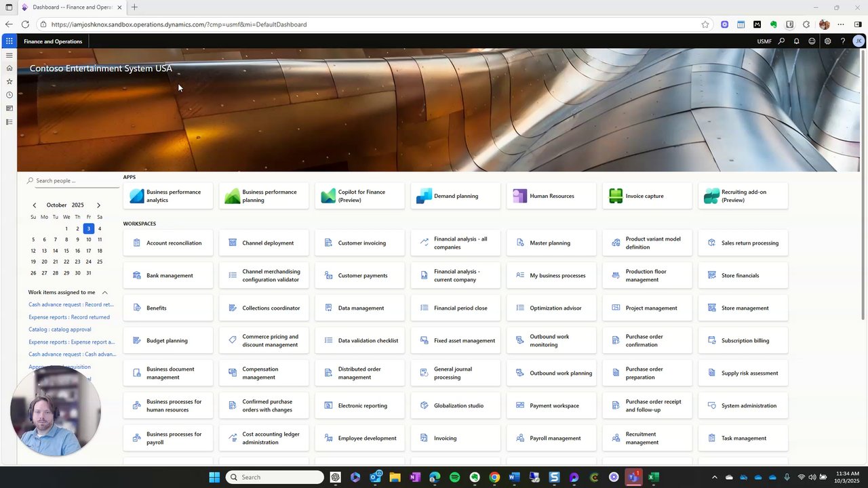Refresh the browser page
Image resolution: width=868 pixels, height=488 pixels.
click(25, 24)
